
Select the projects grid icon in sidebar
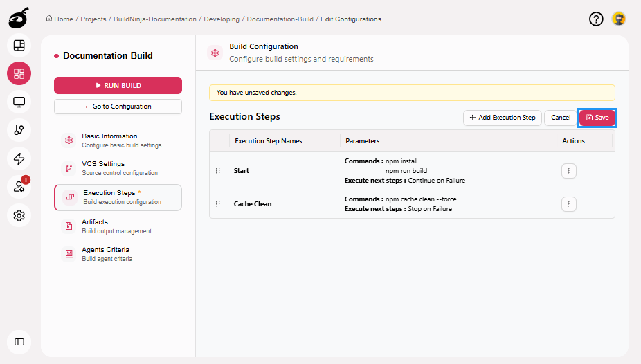[19, 74]
